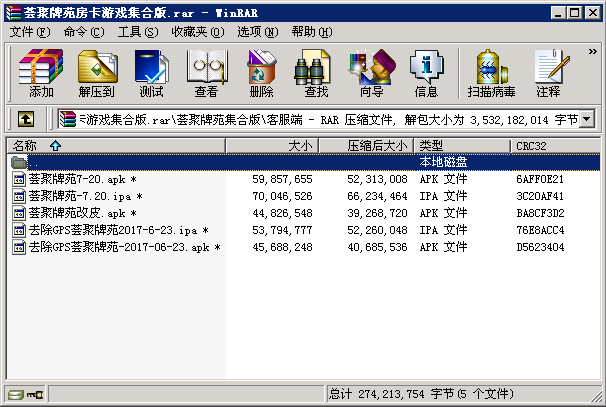Click the 信息 (Info) toolbar icon
Image resolution: width=606 pixels, height=407 pixels.
tap(426, 73)
